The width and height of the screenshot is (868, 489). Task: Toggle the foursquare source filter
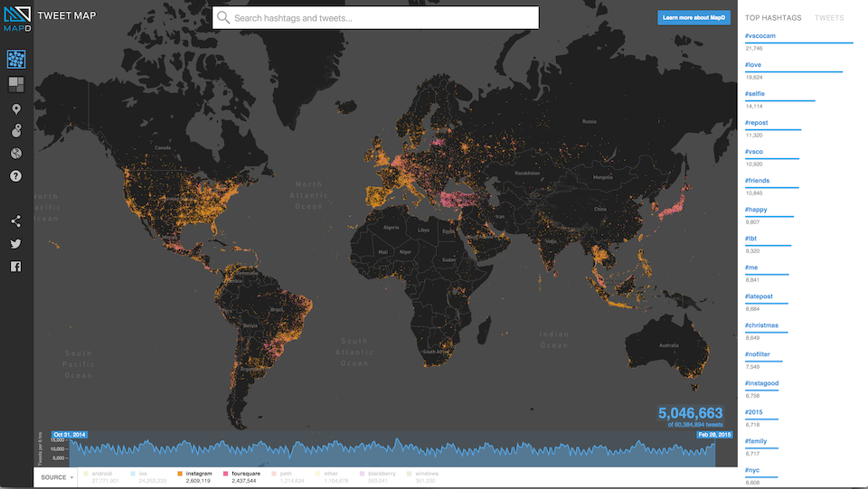pos(241,477)
